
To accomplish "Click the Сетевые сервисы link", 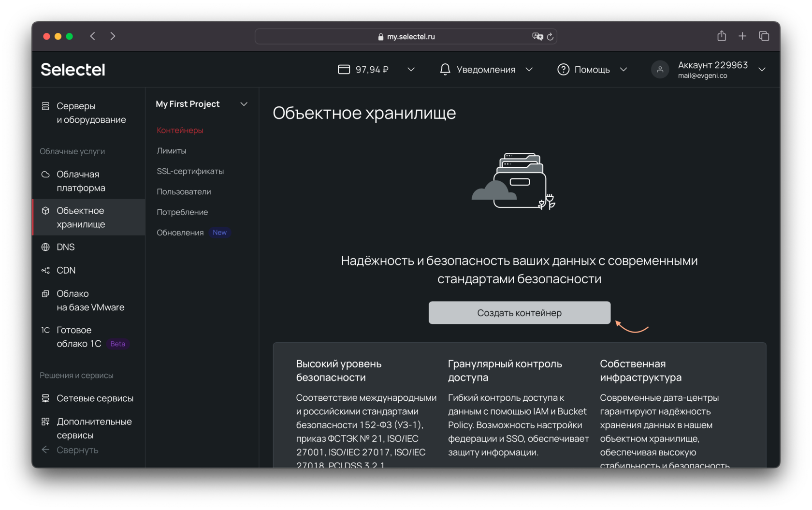I will click(x=95, y=398).
